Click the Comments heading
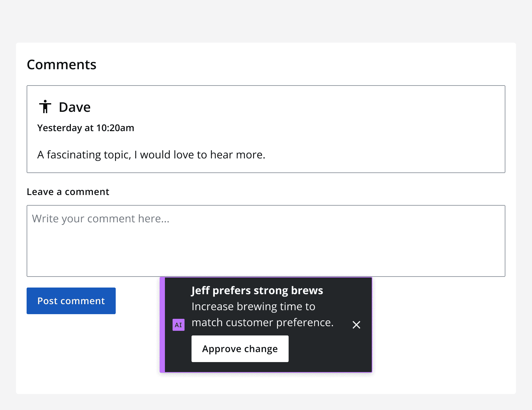The image size is (532, 410). coord(62,64)
